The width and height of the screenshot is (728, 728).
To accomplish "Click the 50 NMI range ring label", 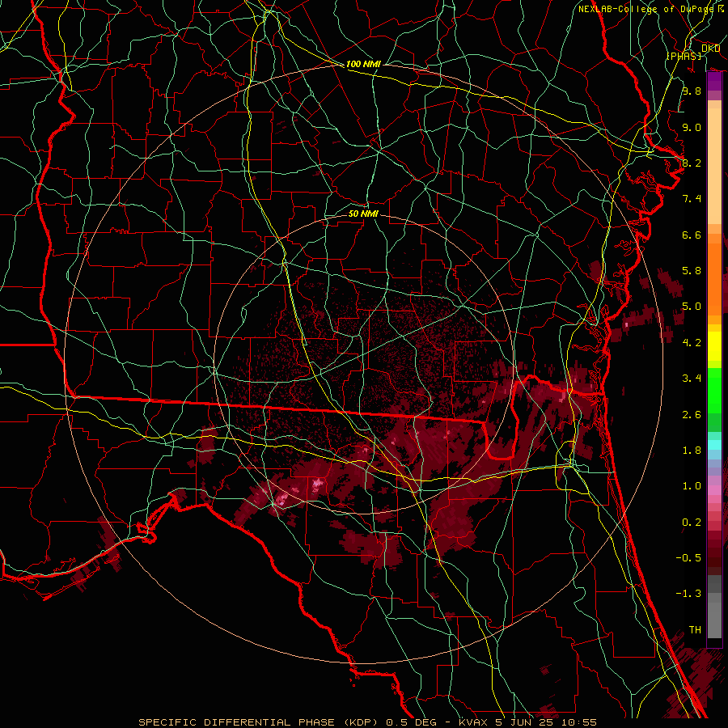I will pyautogui.click(x=363, y=214).
